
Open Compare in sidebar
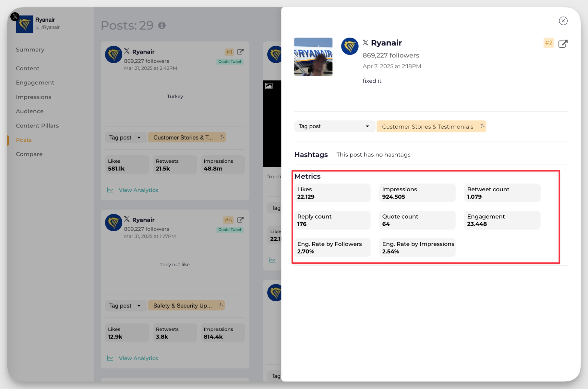point(29,154)
